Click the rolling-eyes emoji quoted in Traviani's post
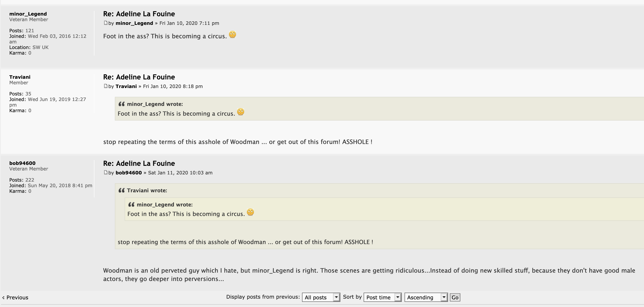This screenshot has height=307, width=644. click(x=240, y=112)
